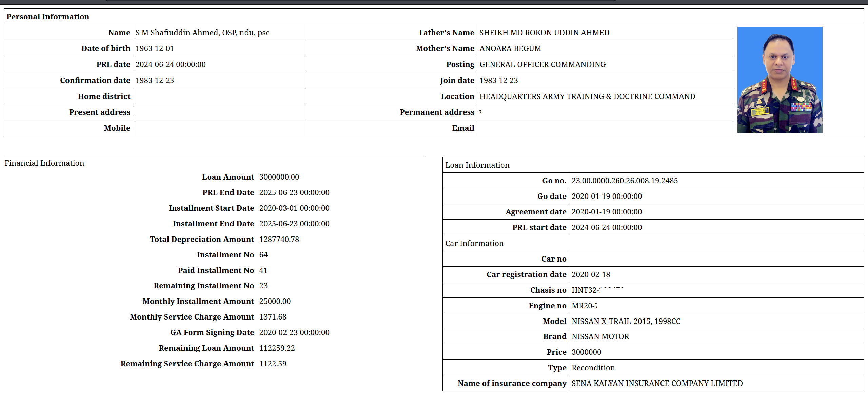
Task: Click the insurance company name value
Action: [x=657, y=383]
